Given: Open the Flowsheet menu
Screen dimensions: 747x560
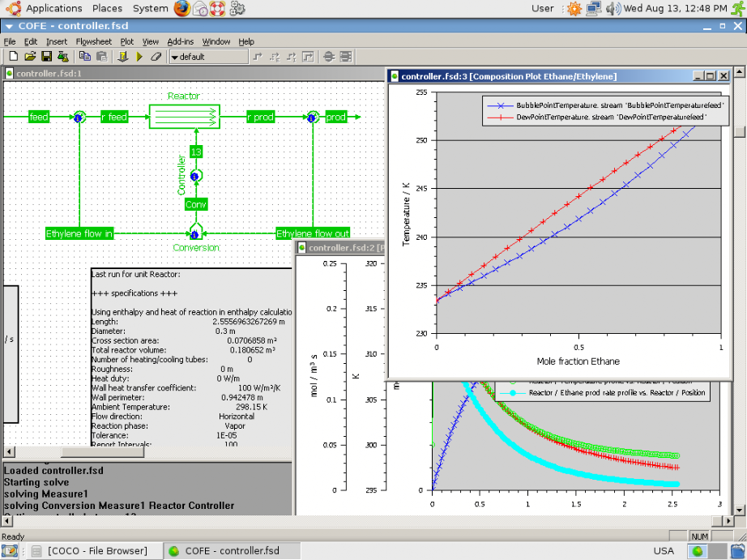Looking at the screenshot, I should (x=93, y=41).
